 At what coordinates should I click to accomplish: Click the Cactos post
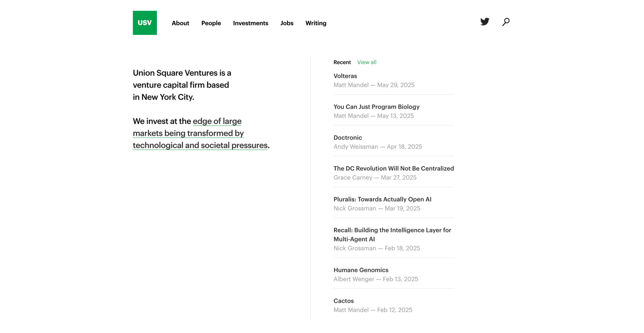click(x=343, y=300)
